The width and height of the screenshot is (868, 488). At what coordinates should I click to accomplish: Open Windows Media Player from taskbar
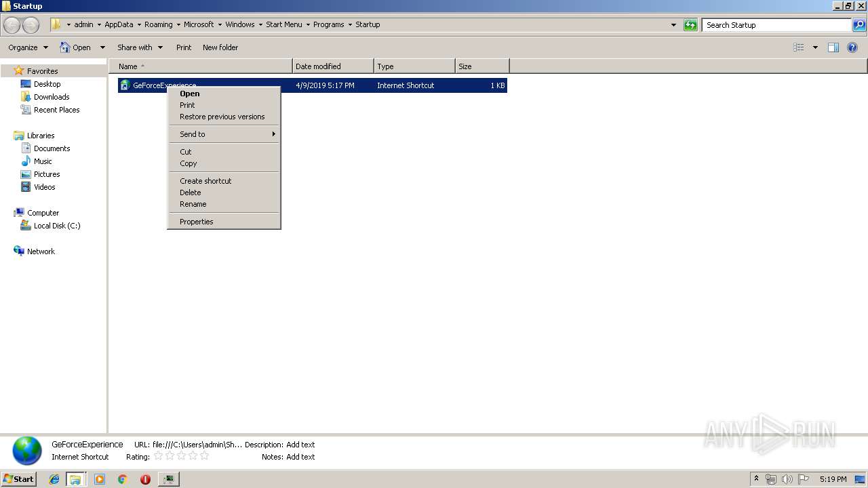click(x=100, y=479)
